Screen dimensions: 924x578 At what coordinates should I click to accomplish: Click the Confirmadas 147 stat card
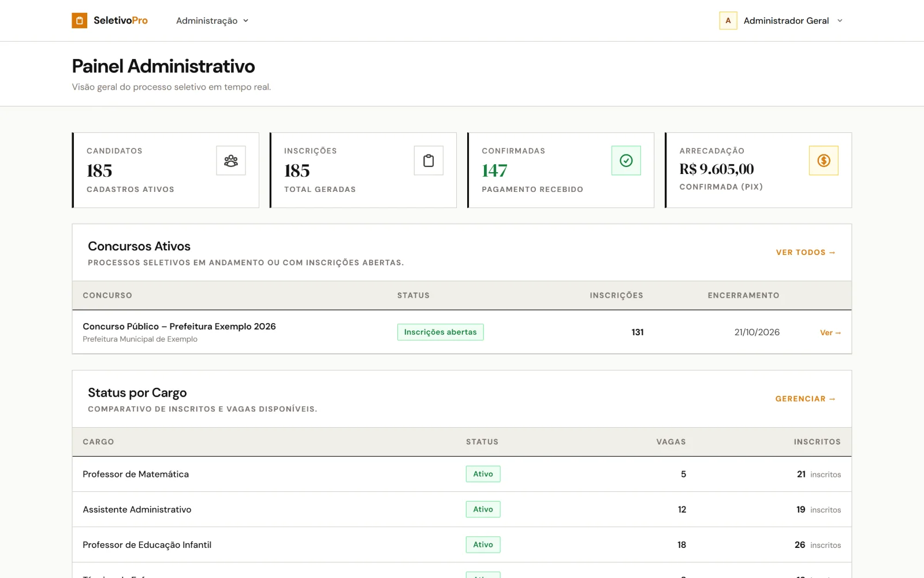(x=561, y=171)
